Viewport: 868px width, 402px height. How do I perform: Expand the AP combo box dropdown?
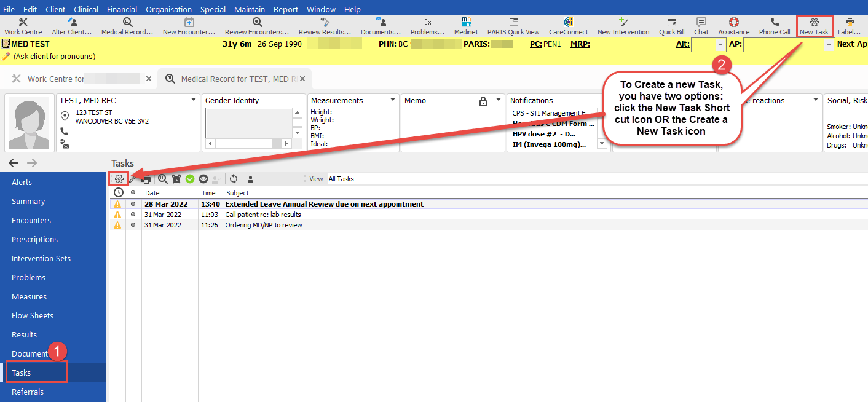tap(829, 45)
